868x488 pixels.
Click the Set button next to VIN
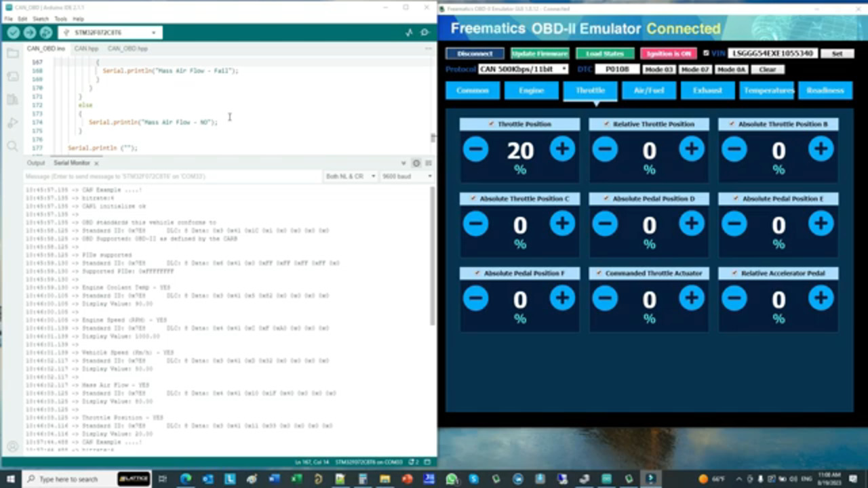coord(837,53)
